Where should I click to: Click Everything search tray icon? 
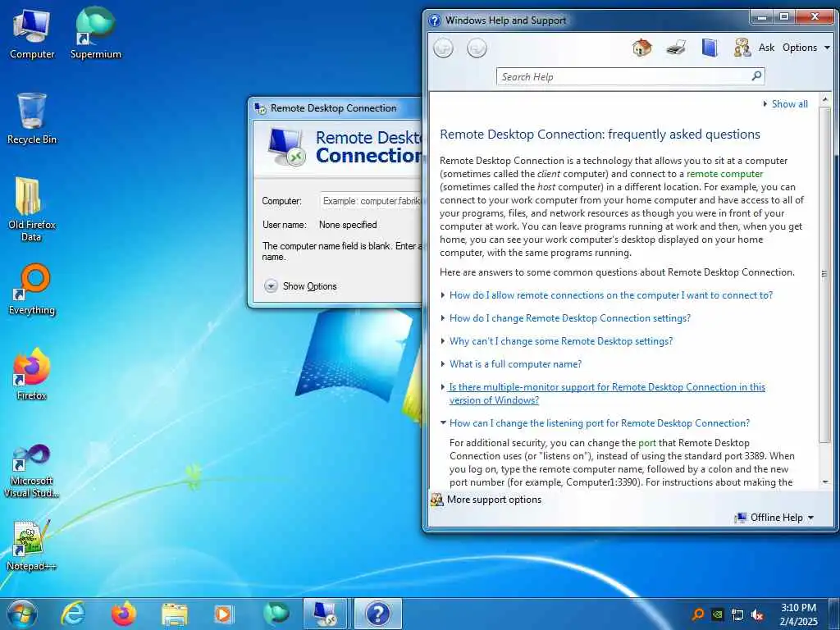click(x=698, y=614)
